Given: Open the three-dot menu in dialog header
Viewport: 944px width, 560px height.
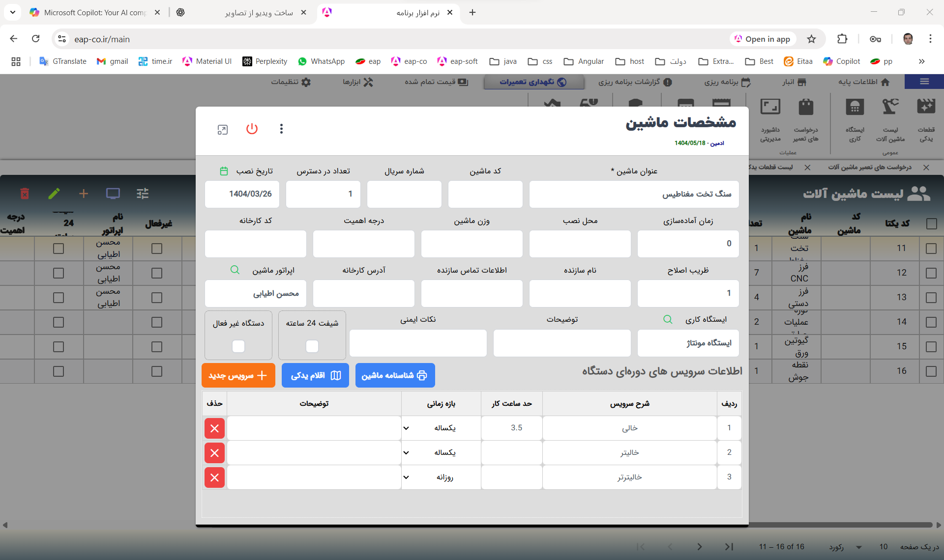Looking at the screenshot, I should tap(281, 129).
